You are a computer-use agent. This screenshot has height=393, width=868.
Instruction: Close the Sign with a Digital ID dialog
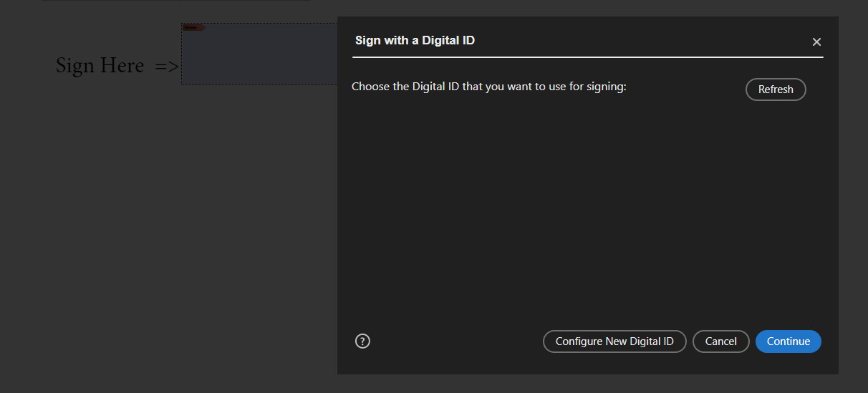click(x=816, y=42)
